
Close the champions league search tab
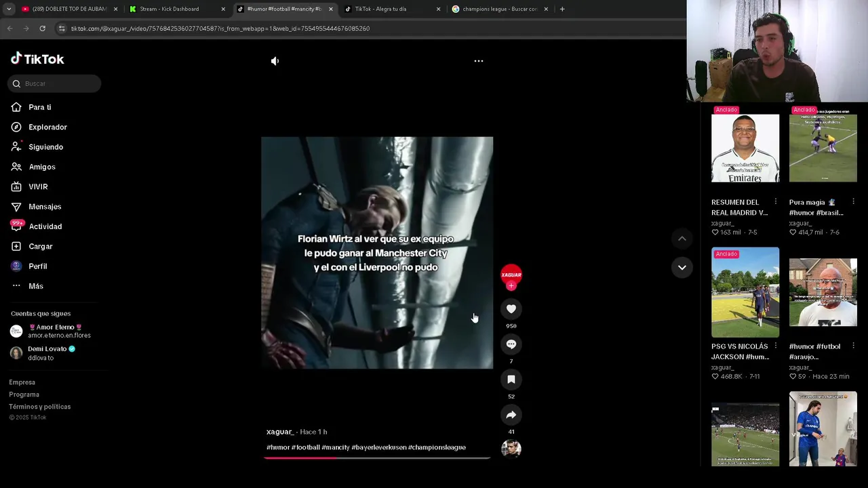click(546, 9)
